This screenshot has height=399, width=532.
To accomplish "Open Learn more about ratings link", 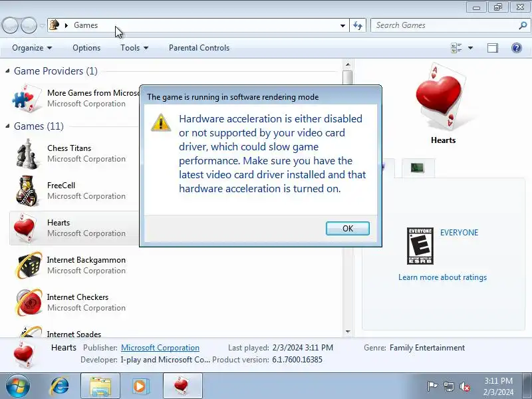I will click(x=442, y=277).
